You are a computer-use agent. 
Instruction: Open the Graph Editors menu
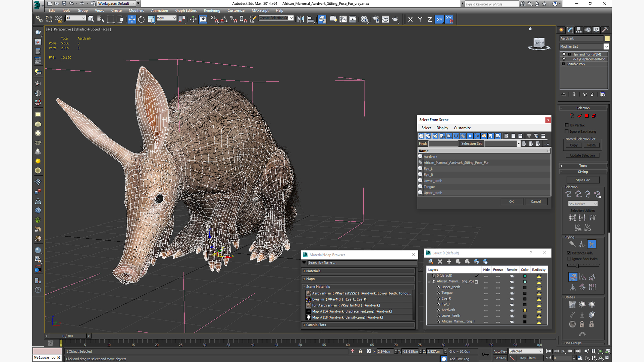186,10
